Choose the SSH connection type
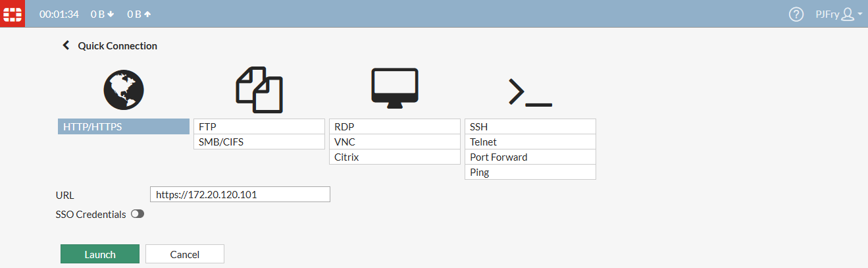 (530, 126)
